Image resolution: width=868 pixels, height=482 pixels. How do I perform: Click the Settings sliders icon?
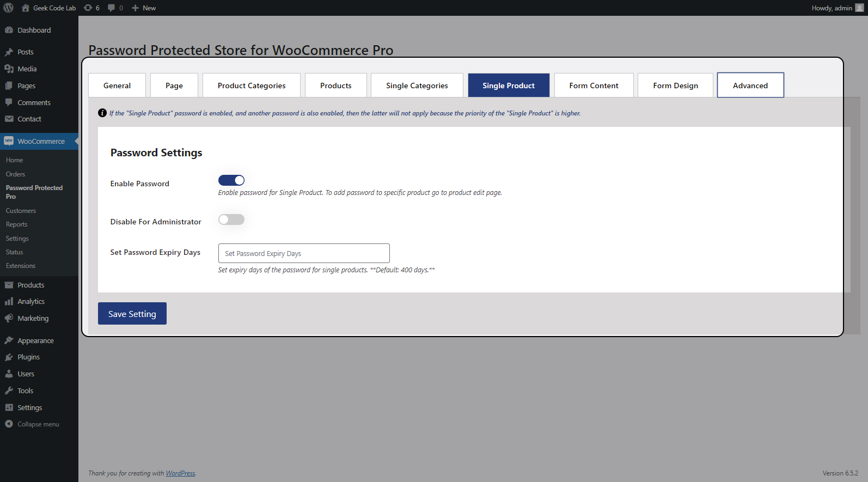pyautogui.click(x=9, y=407)
